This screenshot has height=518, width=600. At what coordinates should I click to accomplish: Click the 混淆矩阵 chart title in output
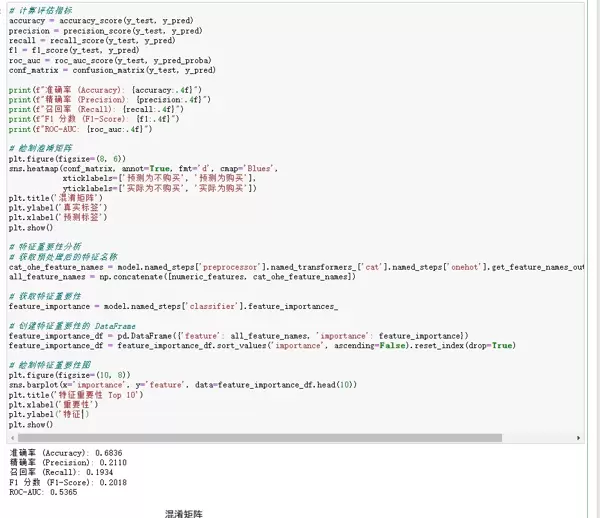coord(184,512)
